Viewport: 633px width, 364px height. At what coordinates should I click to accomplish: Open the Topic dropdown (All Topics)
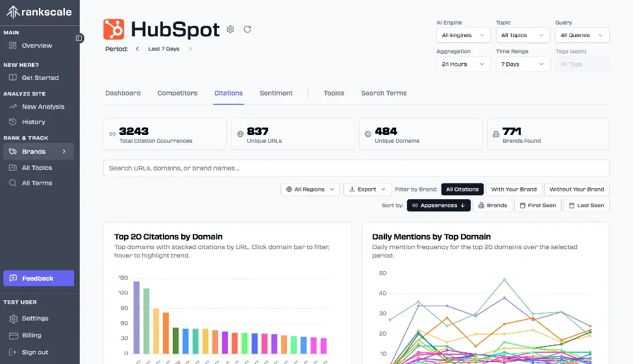(x=523, y=35)
